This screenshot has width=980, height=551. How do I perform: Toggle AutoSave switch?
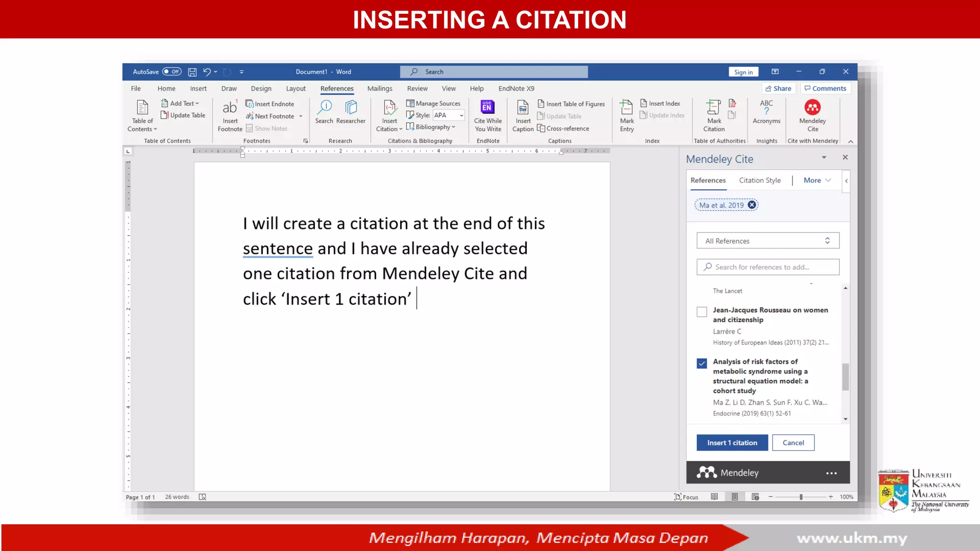pos(172,72)
